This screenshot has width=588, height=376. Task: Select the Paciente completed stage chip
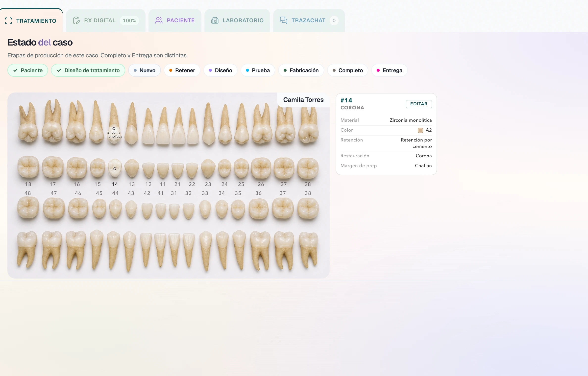tap(28, 70)
